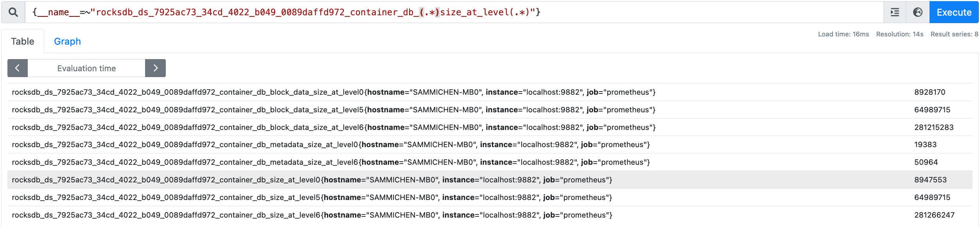
Task: Click the Resolution: 14s text
Action: click(x=899, y=34)
